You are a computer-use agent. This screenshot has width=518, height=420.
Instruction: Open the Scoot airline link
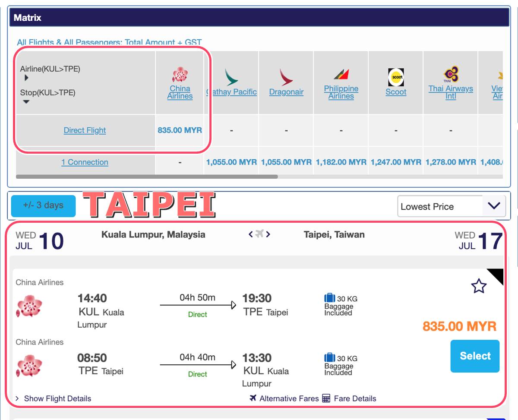tap(396, 92)
